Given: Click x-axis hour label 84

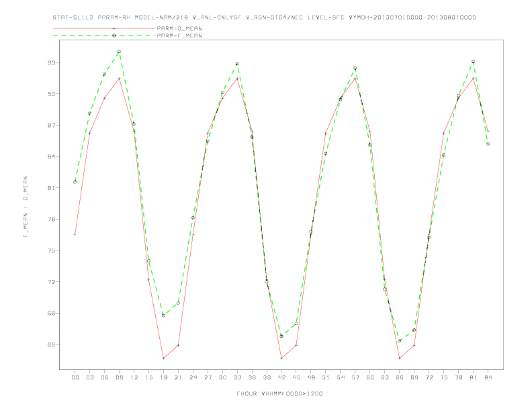Looking at the screenshot, I should tap(488, 377).
